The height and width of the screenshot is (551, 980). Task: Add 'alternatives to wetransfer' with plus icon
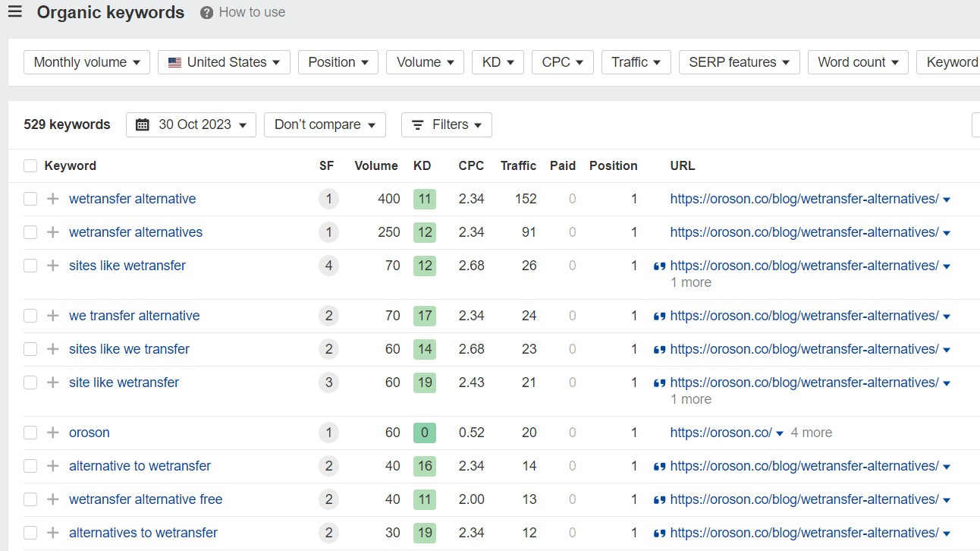pyautogui.click(x=52, y=533)
